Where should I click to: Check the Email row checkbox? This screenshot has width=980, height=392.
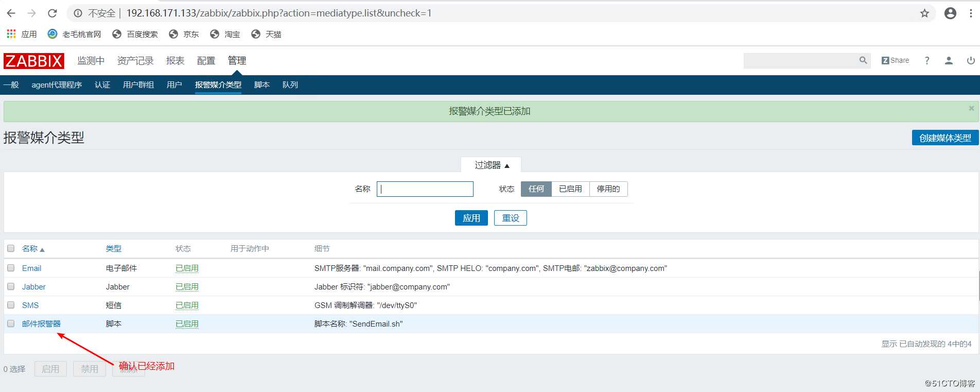[x=11, y=268]
